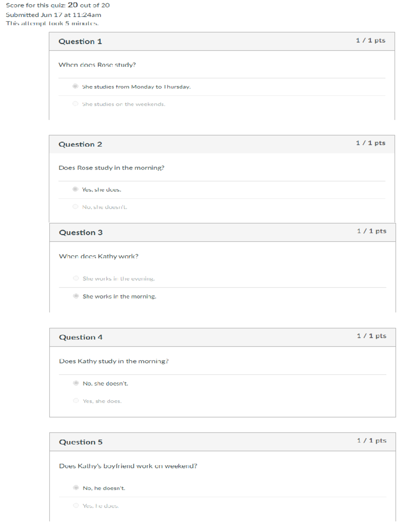411x532 pixels.
Task: Click the Question 5 header
Action: click(x=80, y=442)
